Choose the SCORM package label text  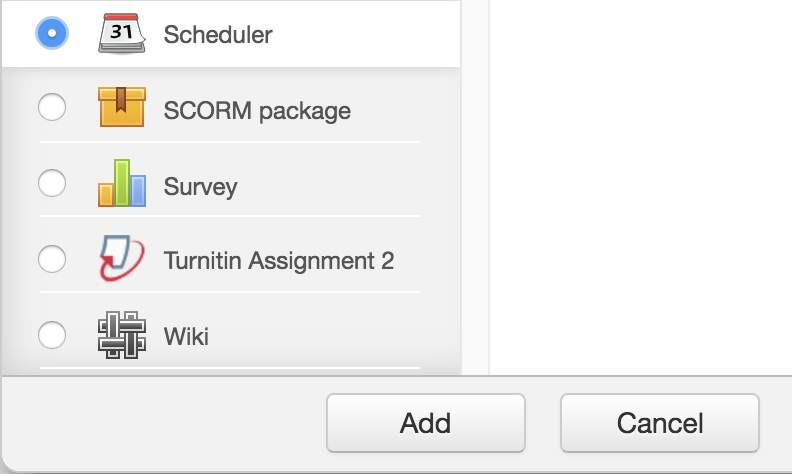[x=257, y=111]
